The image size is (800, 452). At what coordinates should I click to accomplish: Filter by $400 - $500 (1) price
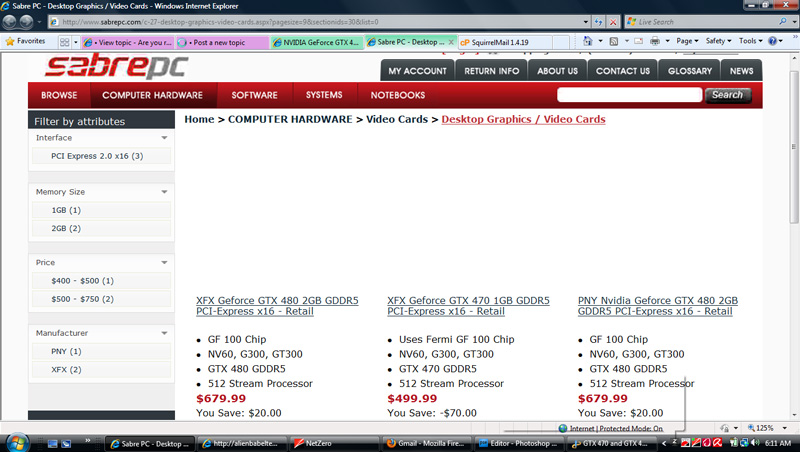pyautogui.click(x=101, y=281)
